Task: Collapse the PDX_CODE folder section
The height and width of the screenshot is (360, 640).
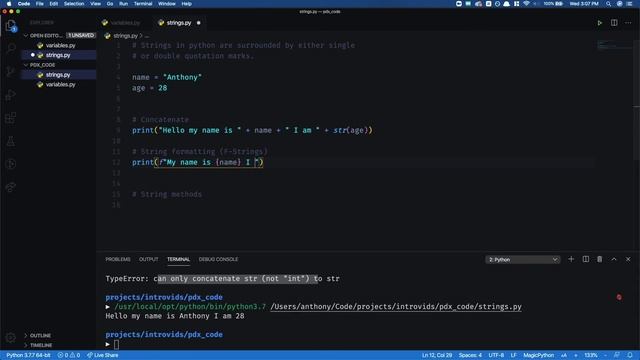Action: pos(59,65)
